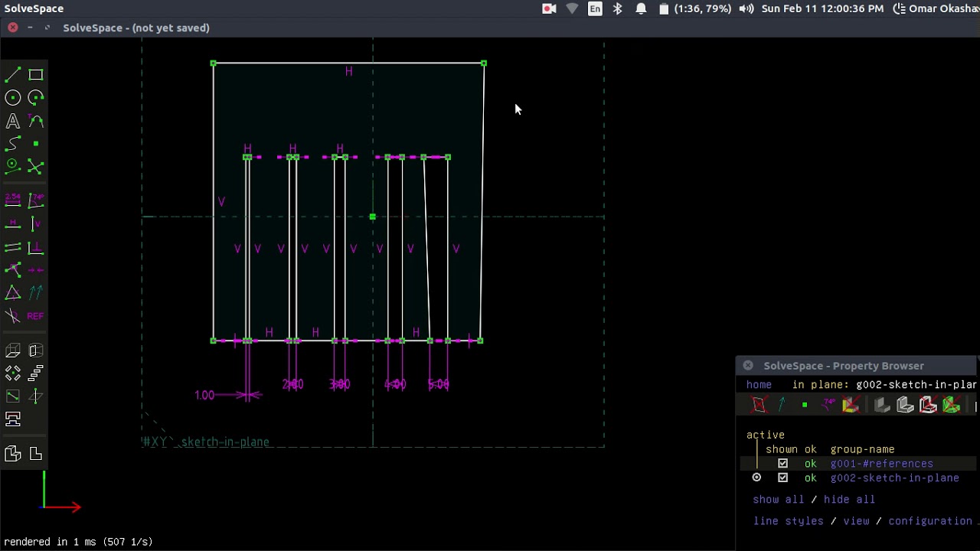This screenshot has height=551, width=980.
Task: Create new extrude group
Action: (13, 350)
